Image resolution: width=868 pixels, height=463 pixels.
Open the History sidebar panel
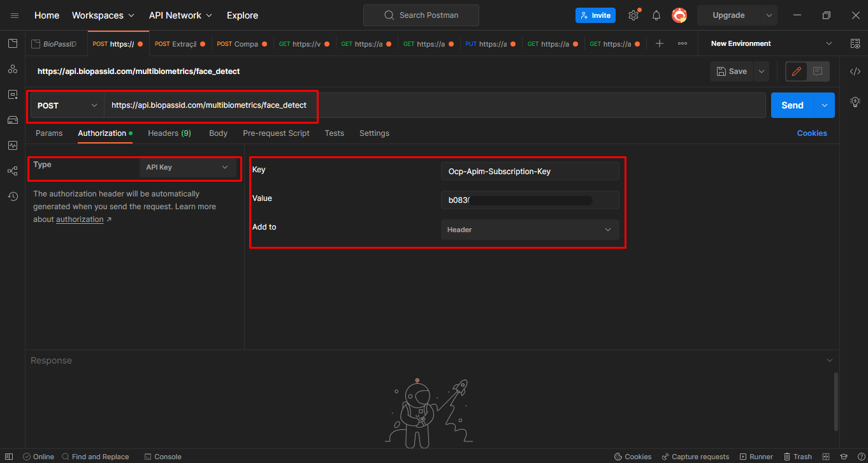click(13, 196)
